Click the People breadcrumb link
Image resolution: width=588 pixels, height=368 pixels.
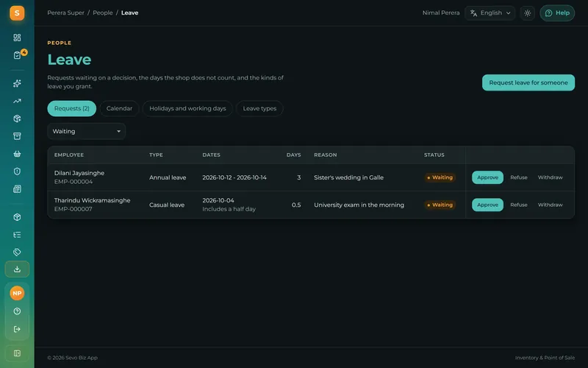103,13
